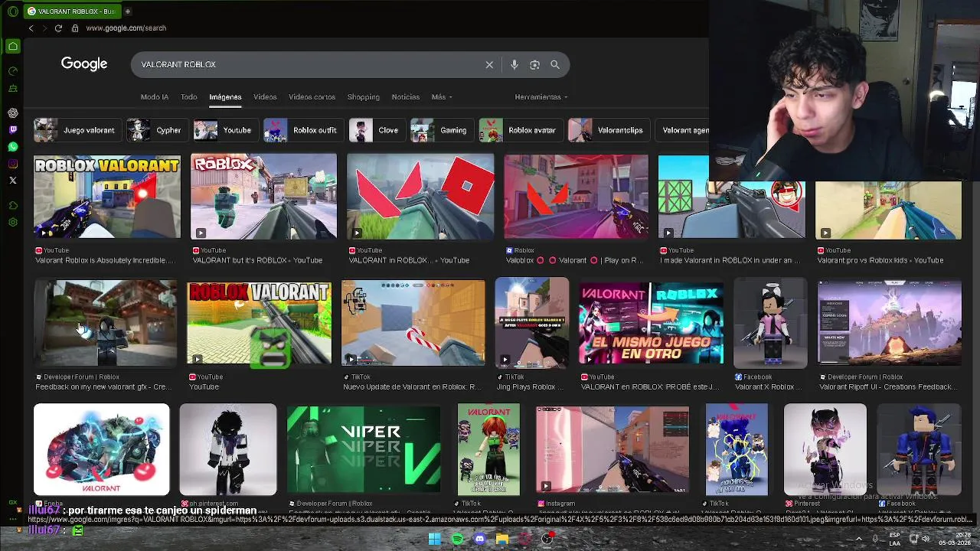Click the magnifying glass search button
The image size is (980, 551).
pos(555,65)
